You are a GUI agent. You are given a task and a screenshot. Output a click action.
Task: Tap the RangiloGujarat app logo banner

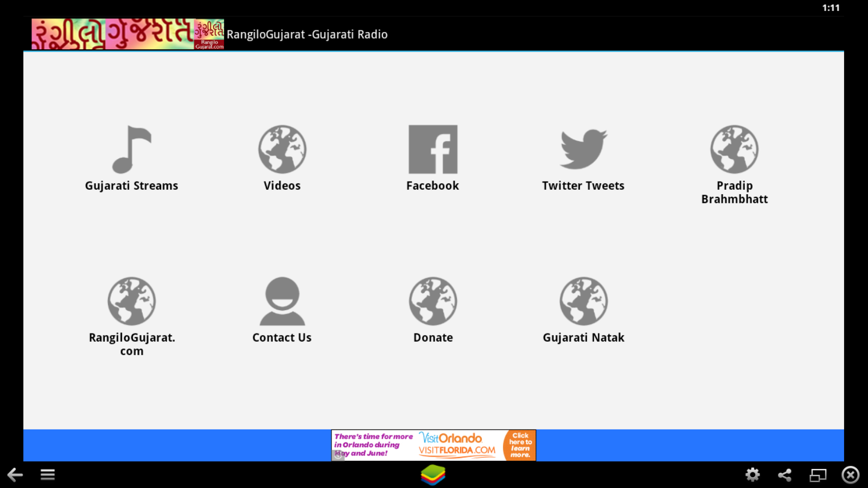click(127, 34)
